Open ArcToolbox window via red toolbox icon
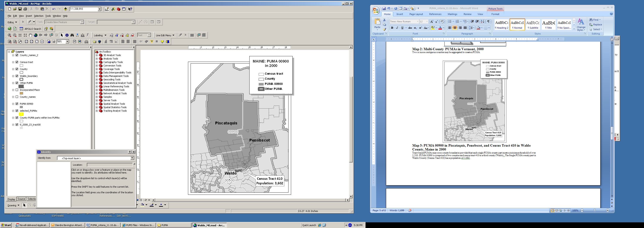The image size is (644, 228). (x=119, y=9)
